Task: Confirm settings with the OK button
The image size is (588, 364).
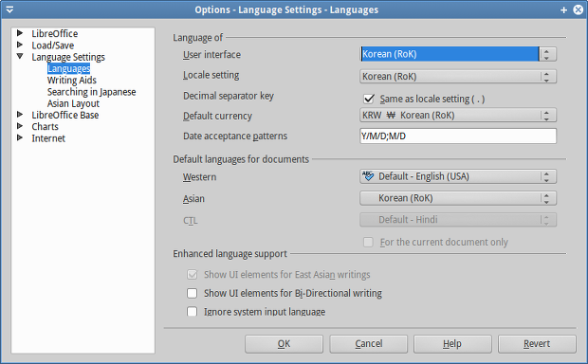Action: 284,344
